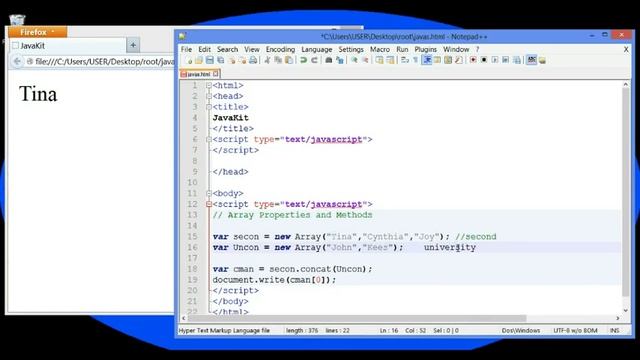The height and width of the screenshot is (360, 640).
Task: Collapse the script fold marker on line 6
Action: coord(209,140)
